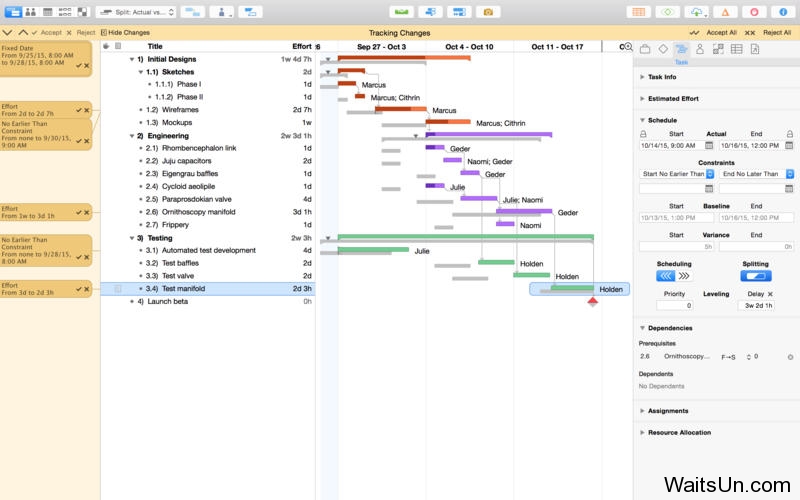Accept the Fixed Date change checkmark
Viewport: 800px width, 500px height.
[79, 66]
